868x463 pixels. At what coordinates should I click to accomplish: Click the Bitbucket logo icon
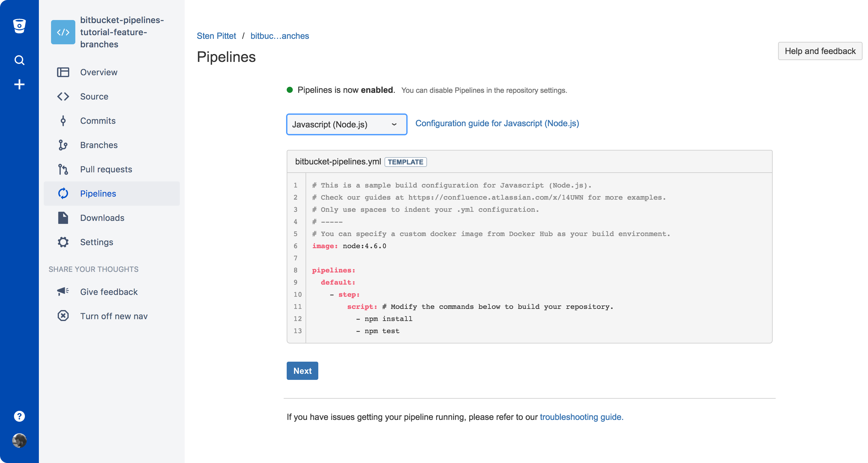pyautogui.click(x=19, y=25)
